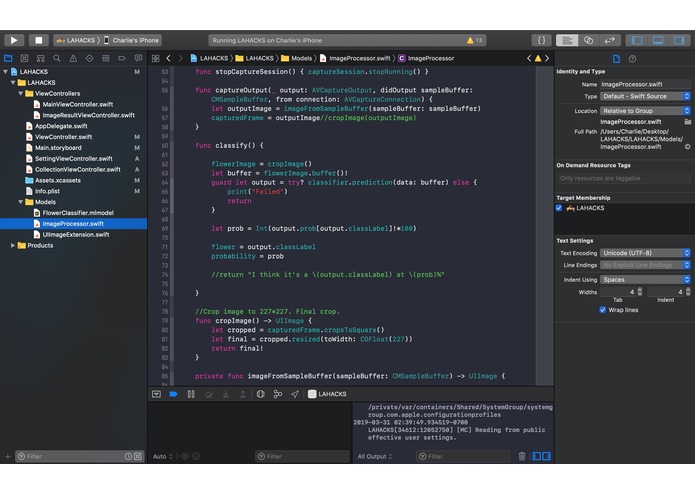Open the debug navigator
This screenshot has width=695, height=494.
[x=105, y=58]
